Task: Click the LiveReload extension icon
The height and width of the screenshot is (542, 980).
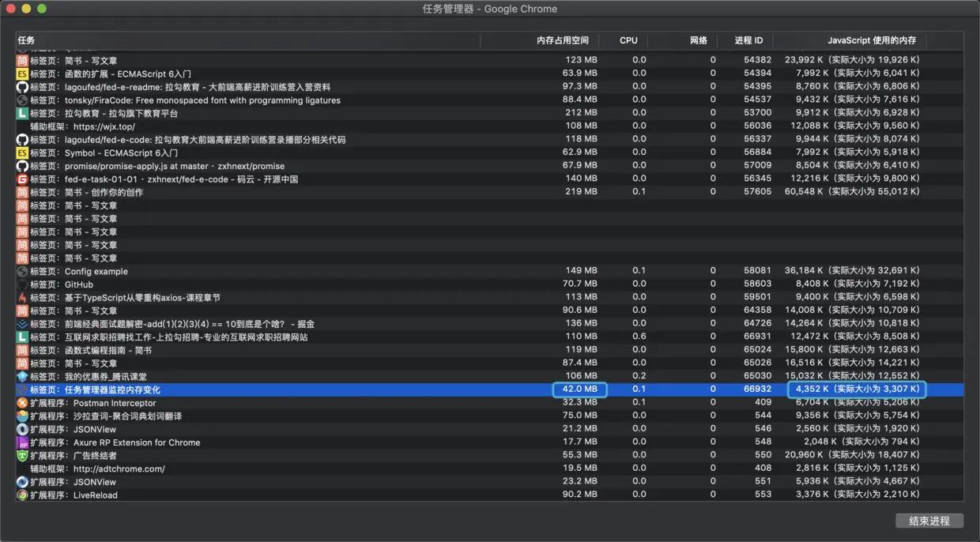Action: pos(22,495)
